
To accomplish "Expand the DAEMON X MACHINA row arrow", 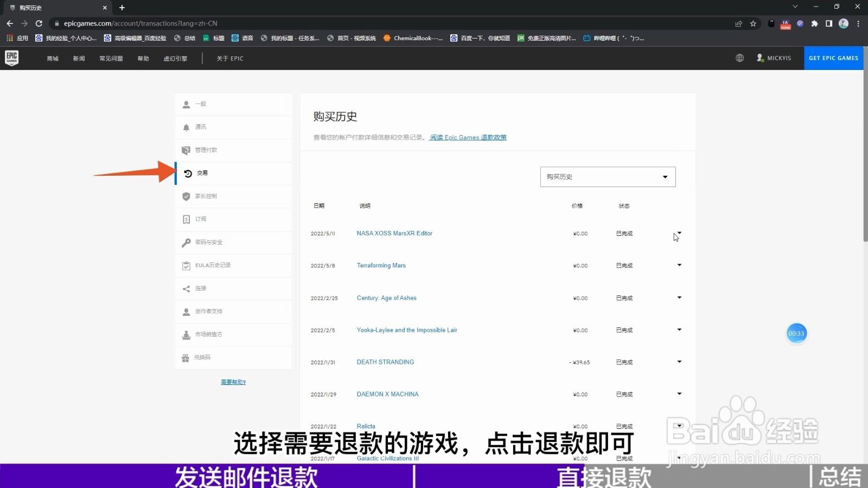I will pyautogui.click(x=679, y=394).
